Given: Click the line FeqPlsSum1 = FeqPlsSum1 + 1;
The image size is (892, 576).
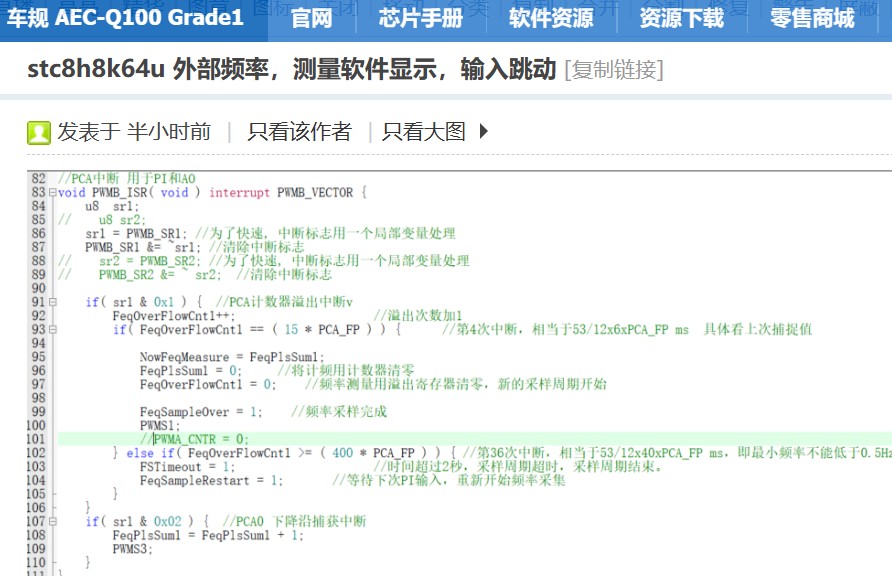Looking at the screenshot, I should 208,536.
